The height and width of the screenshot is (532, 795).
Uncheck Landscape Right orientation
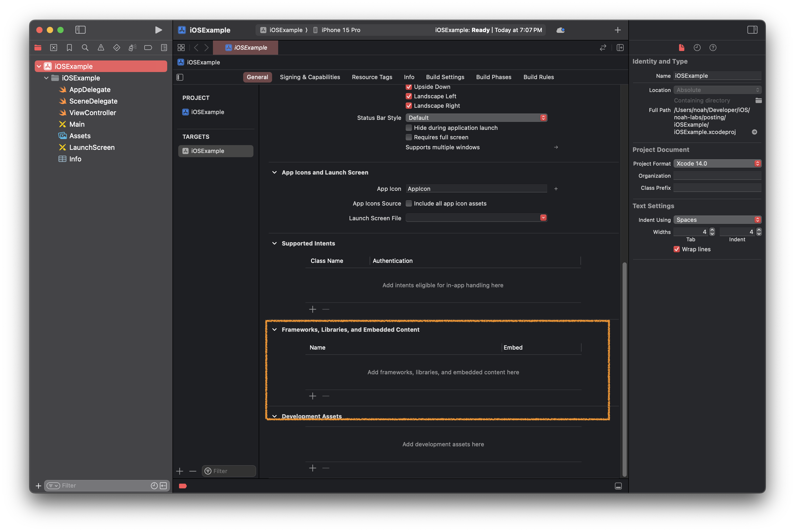point(409,106)
